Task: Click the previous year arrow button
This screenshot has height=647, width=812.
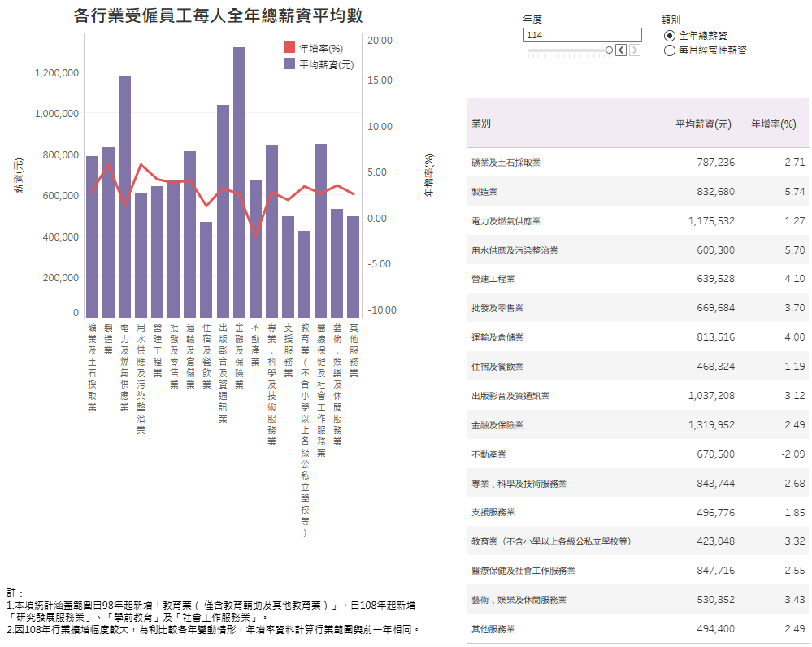Action: point(621,50)
